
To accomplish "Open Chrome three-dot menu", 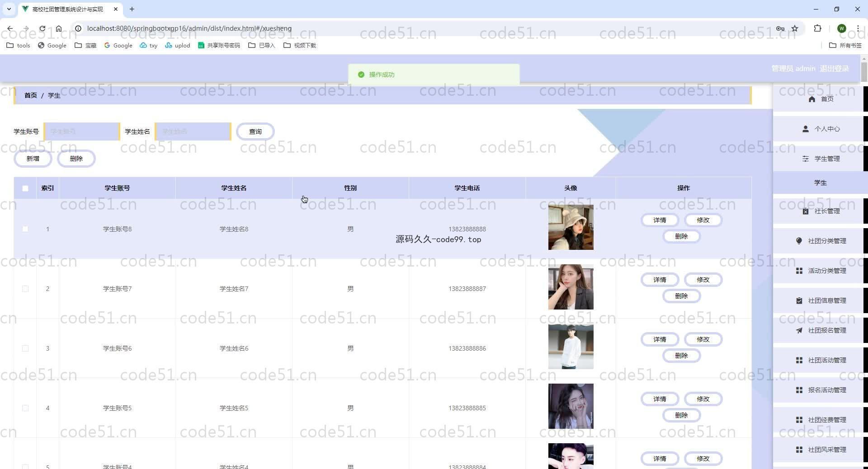I will coord(858,28).
